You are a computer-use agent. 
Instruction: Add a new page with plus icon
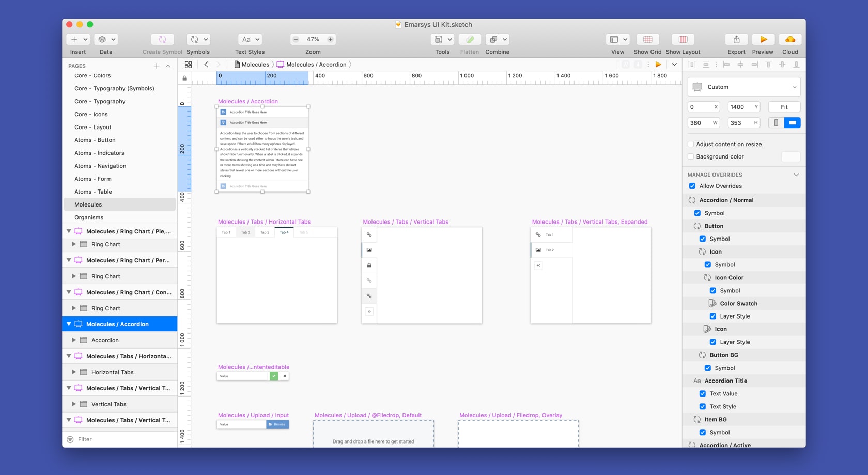(157, 66)
